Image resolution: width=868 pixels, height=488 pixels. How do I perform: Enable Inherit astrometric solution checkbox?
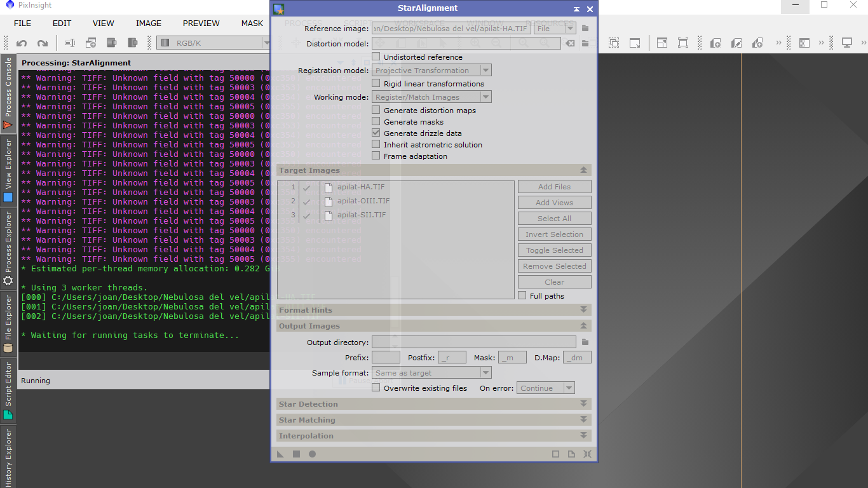376,145
